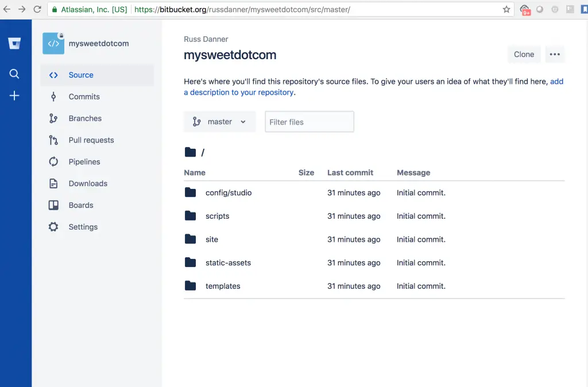
Task: Click the Filter files input field
Action: pyautogui.click(x=309, y=122)
